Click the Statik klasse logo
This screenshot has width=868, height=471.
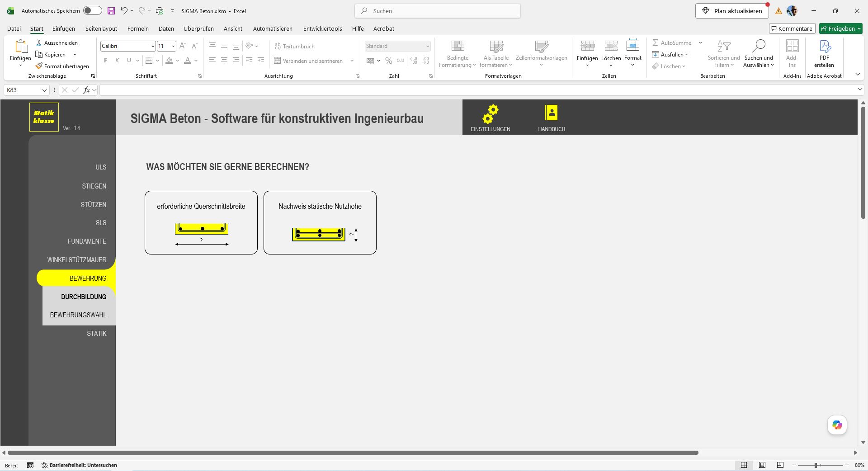[44, 117]
